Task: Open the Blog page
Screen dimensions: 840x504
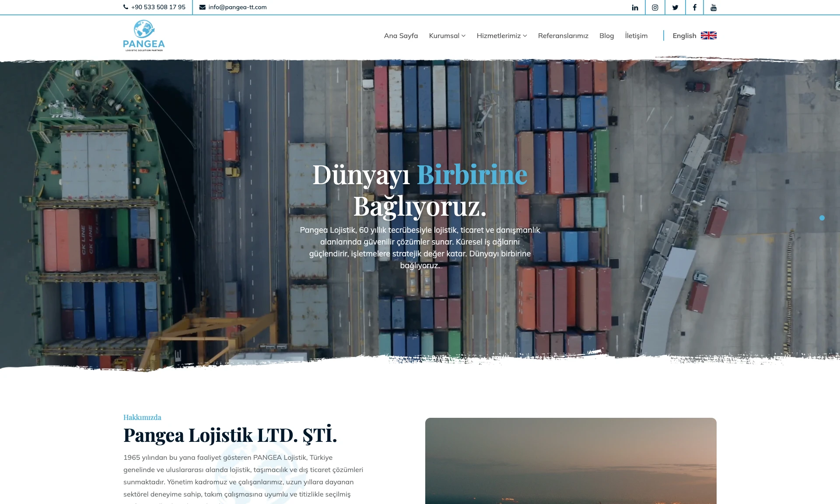Action: click(x=606, y=36)
